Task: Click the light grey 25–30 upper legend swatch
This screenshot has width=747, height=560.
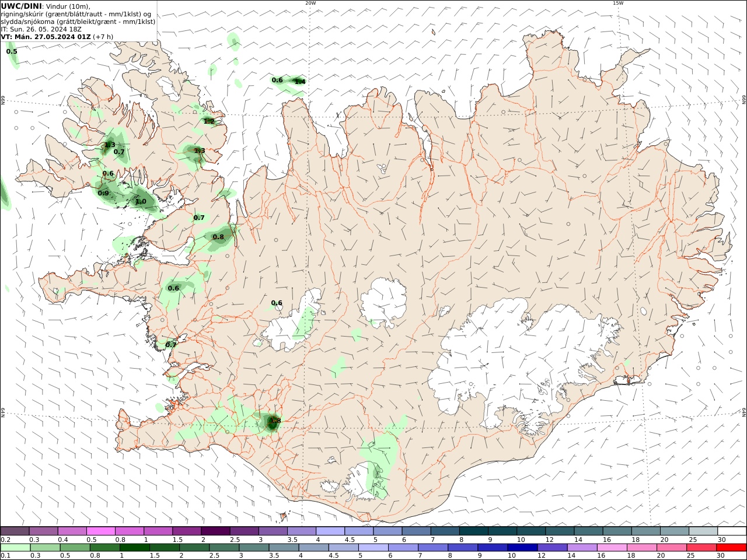Action: click(x=703, y=531)
